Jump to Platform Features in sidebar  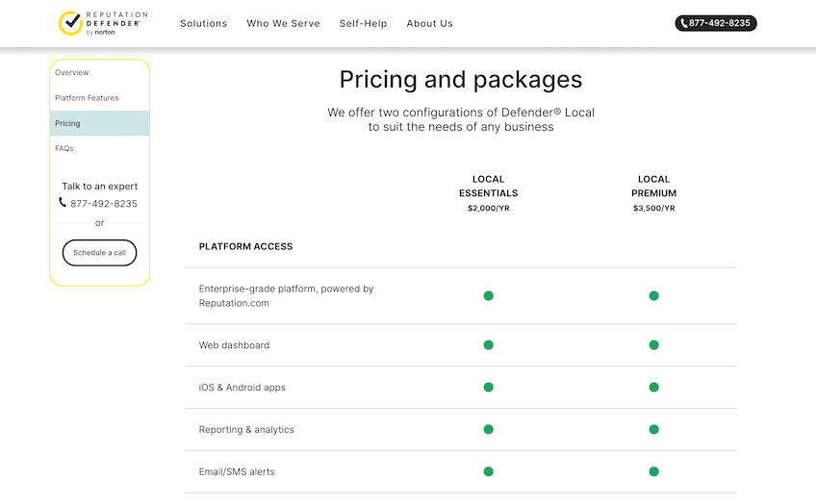(87, 98)
